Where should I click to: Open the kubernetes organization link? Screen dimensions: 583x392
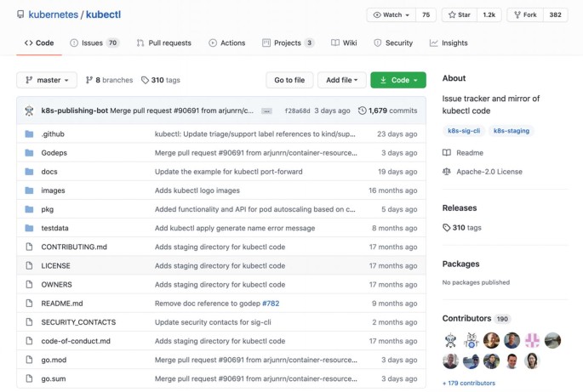pyautogui.click(x=53, y=14)
